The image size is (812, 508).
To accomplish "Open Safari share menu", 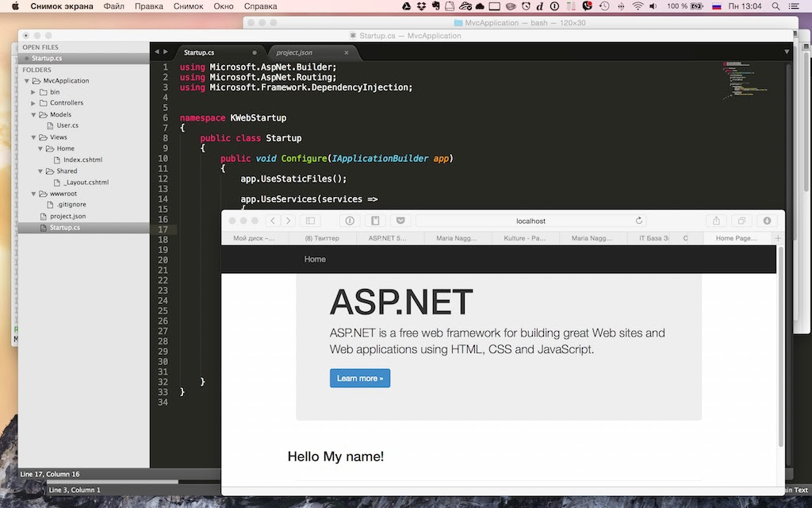I will pos(716,221).
